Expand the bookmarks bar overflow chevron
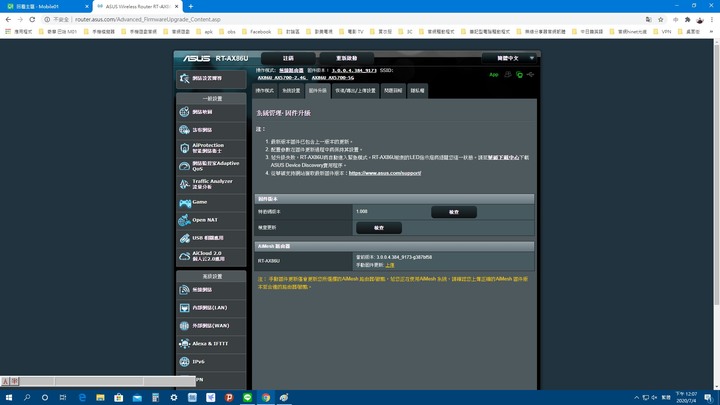Screen dimensions: 720x405 (711, 32)
